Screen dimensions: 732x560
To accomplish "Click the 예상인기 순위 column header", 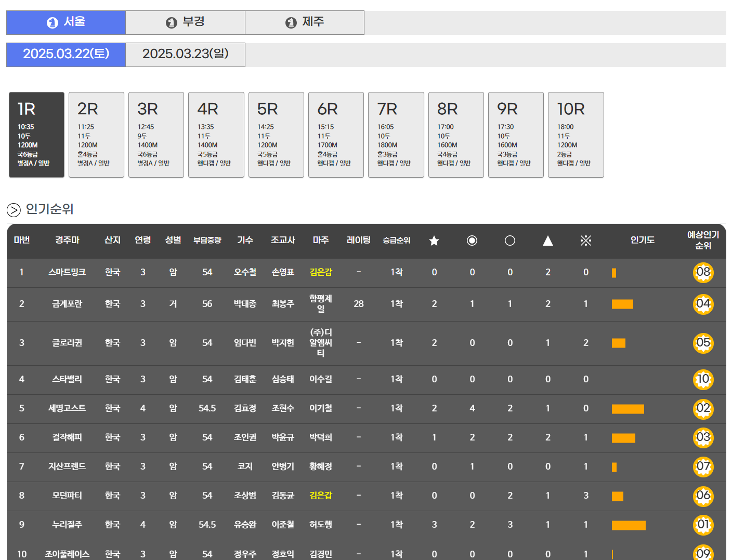I will [x=703, y=241].
